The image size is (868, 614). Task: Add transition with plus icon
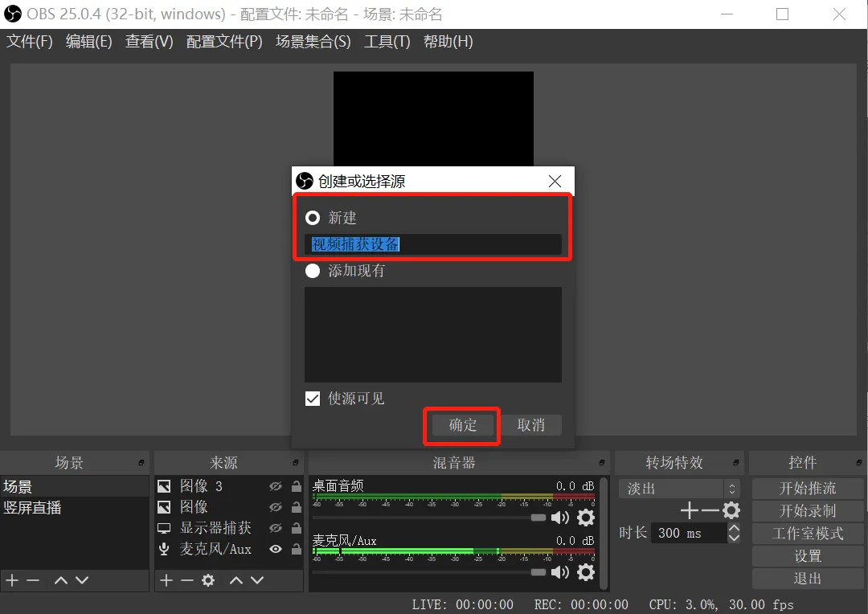[x=690, y=510]
